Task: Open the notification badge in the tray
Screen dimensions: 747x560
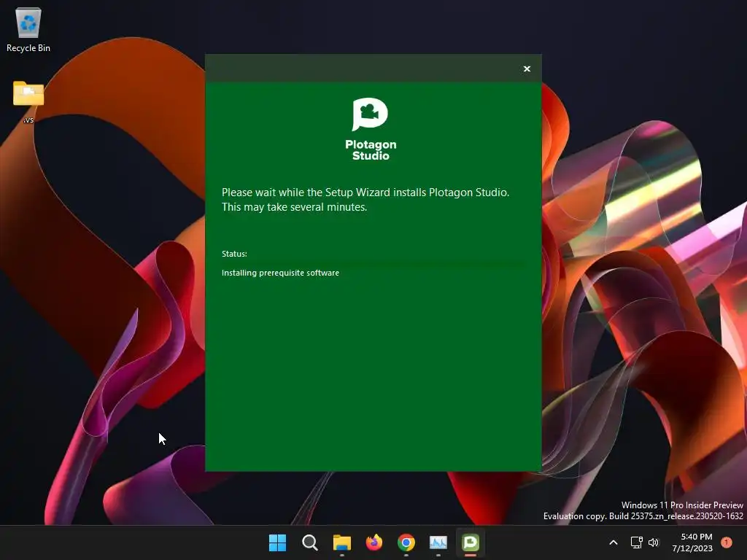Action: 727,542
